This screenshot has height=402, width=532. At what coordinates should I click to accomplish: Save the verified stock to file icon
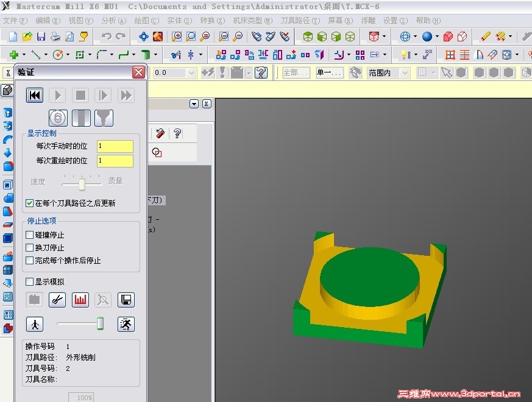(126, 300)
